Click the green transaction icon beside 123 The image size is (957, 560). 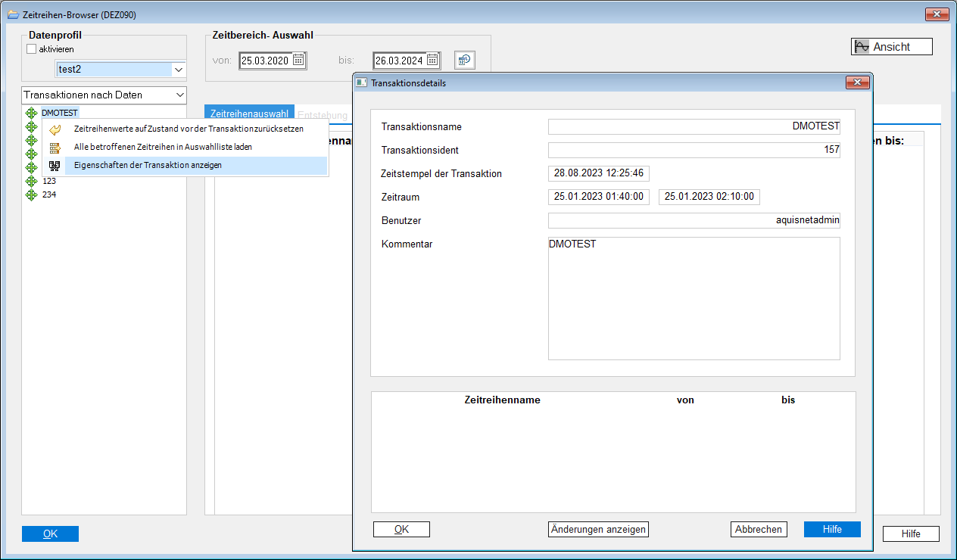click(x=31, y=181)
